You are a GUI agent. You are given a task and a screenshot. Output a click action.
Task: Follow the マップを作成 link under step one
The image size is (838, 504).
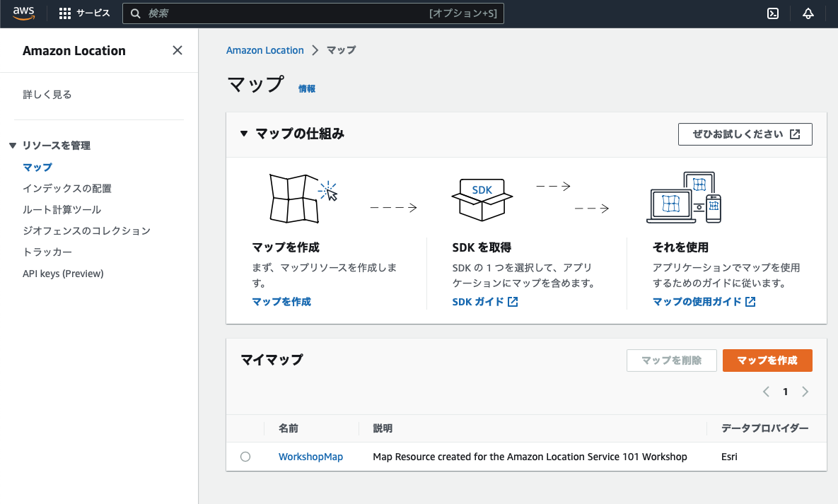point(281,302)
